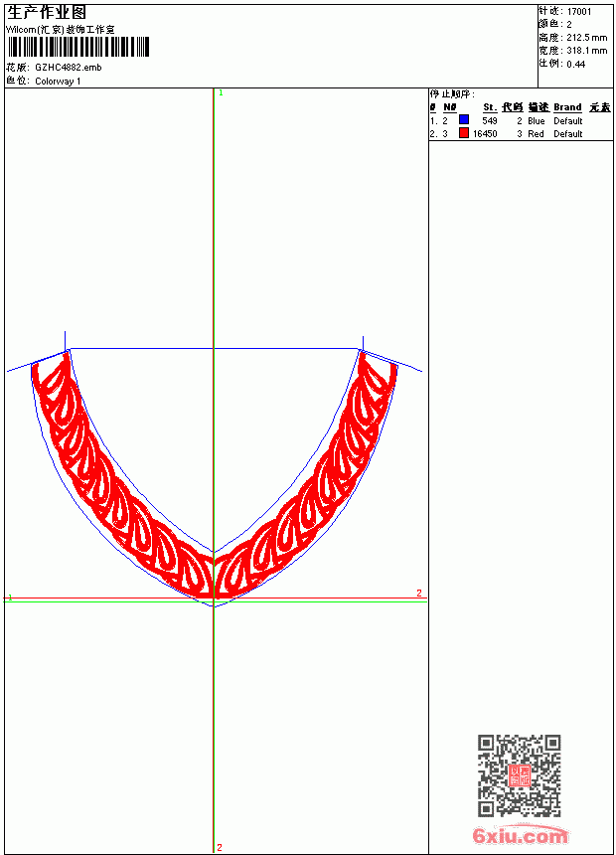
Task: Click the blue outline top edge of collar
Action: 214,348
